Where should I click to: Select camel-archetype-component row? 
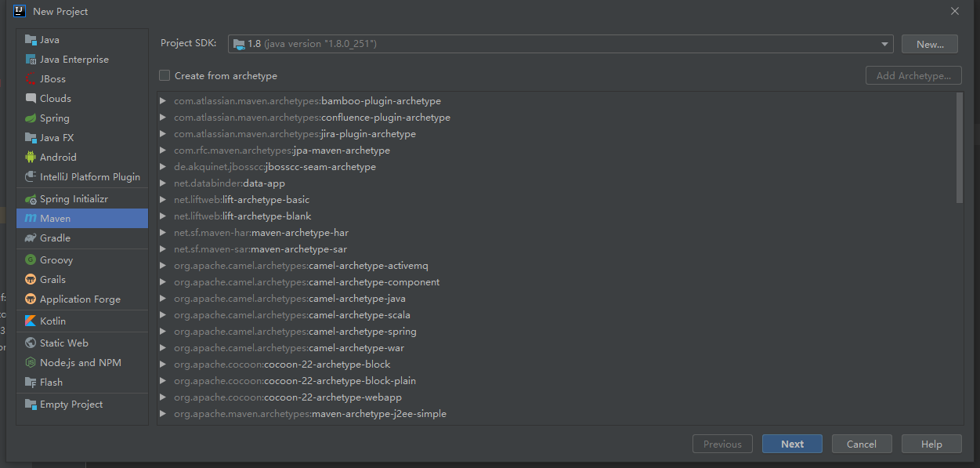coord(556,282)
